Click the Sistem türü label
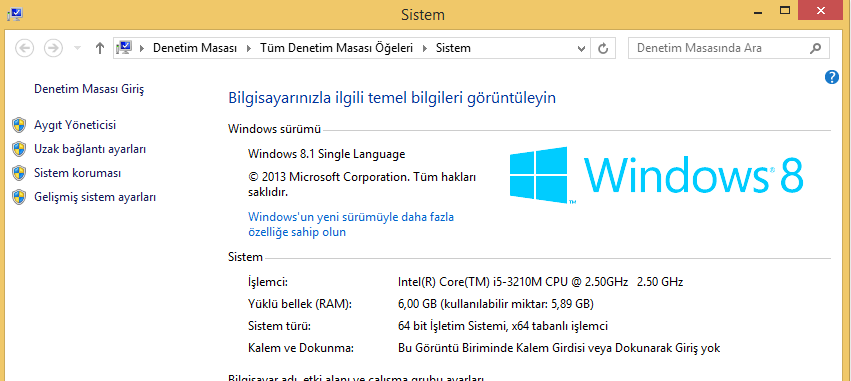The width and height of the screenshot is (851, 381). tap(279, 326)
